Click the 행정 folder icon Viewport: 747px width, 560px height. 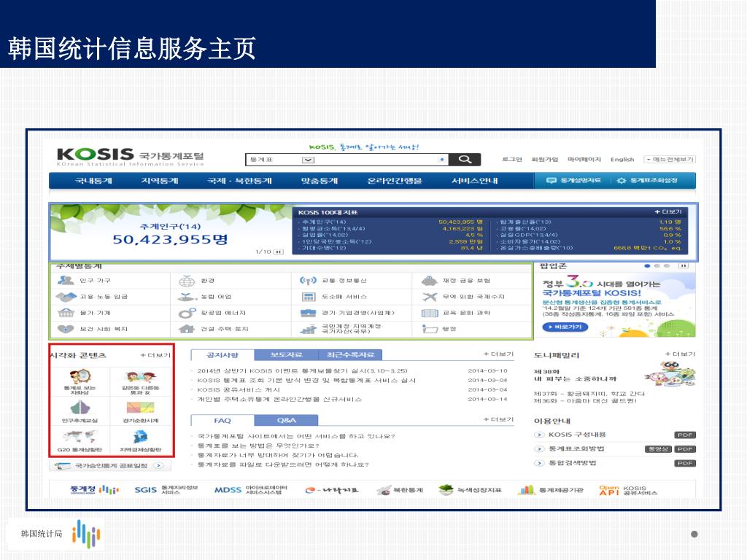pos(430,329)
